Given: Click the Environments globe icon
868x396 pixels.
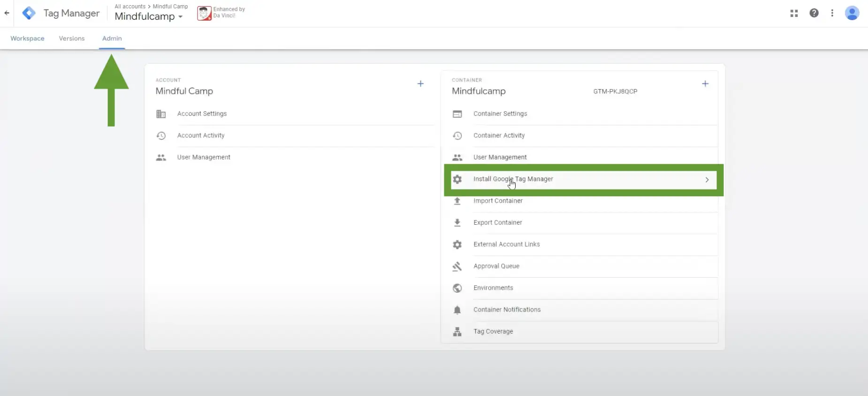Looking at the screenshot, I should [x=457, y=288].
